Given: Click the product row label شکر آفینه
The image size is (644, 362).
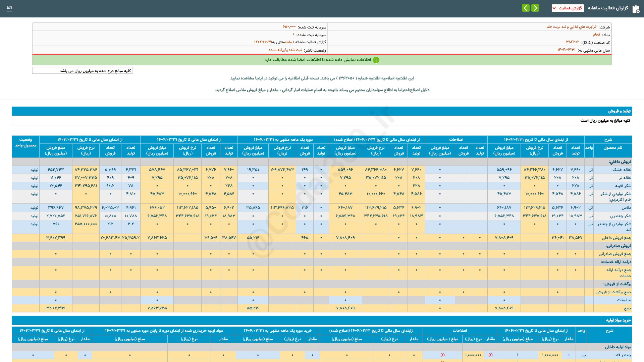Looking at the screenshot, I should pyautogui.click(x=623, y=186).
